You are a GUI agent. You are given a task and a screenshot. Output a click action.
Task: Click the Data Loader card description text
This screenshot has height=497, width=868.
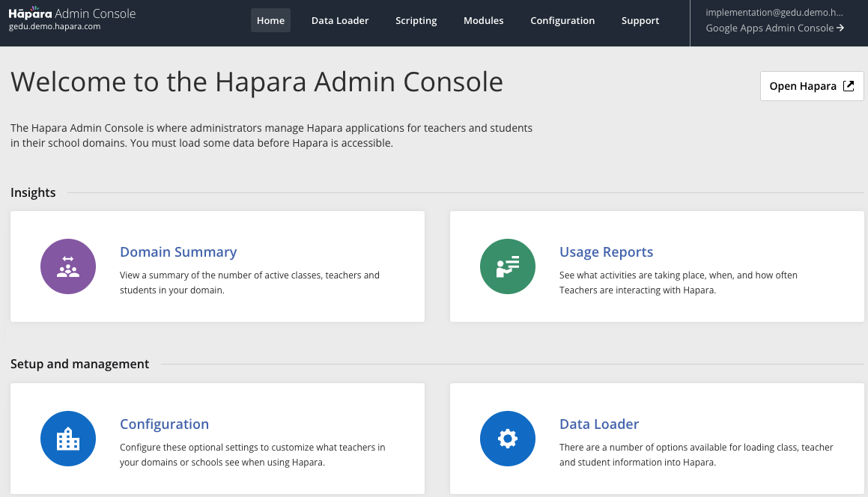pyautogui.click(x=696, y=454)
